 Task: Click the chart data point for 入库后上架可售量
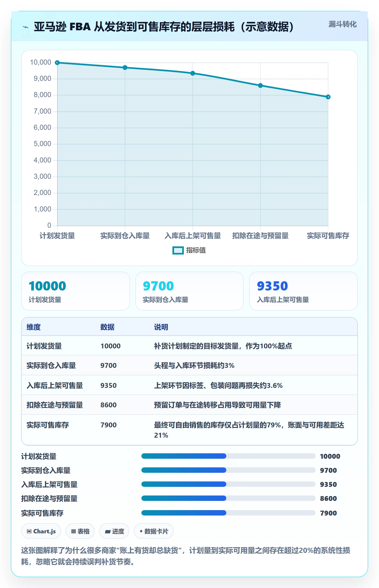(192, 73)
